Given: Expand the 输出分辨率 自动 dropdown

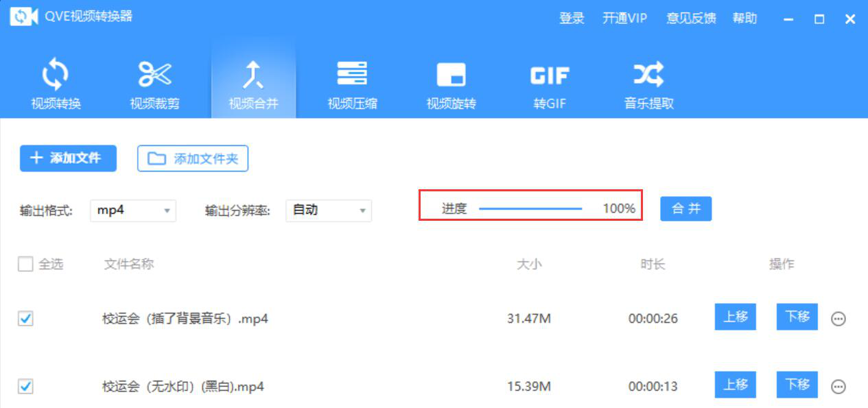Looking at the screenshot, I should (329, 211).
